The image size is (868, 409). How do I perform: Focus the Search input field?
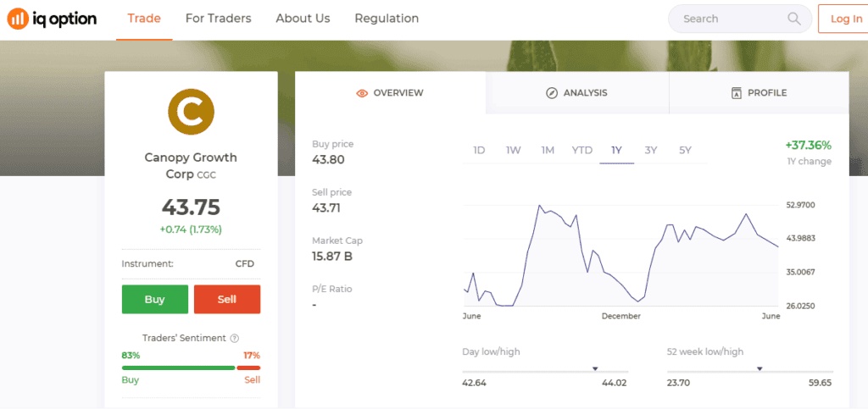pyautogui.click(x=739, y=19)
